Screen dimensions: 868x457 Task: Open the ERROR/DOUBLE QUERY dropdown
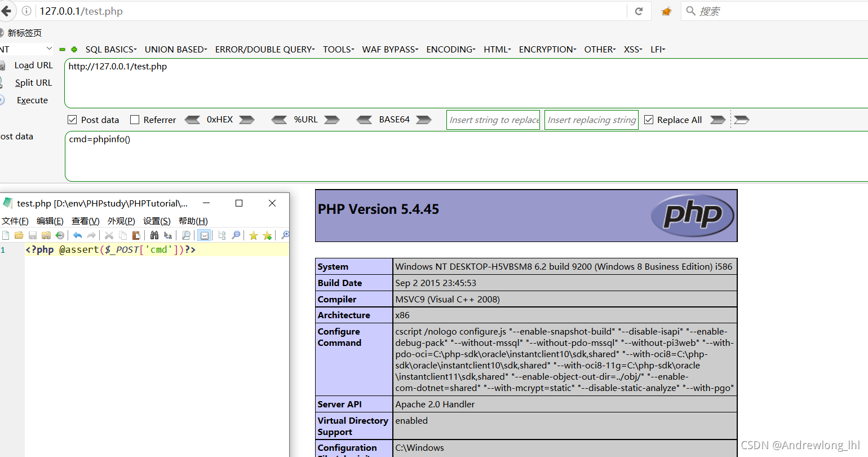point(265,50)
